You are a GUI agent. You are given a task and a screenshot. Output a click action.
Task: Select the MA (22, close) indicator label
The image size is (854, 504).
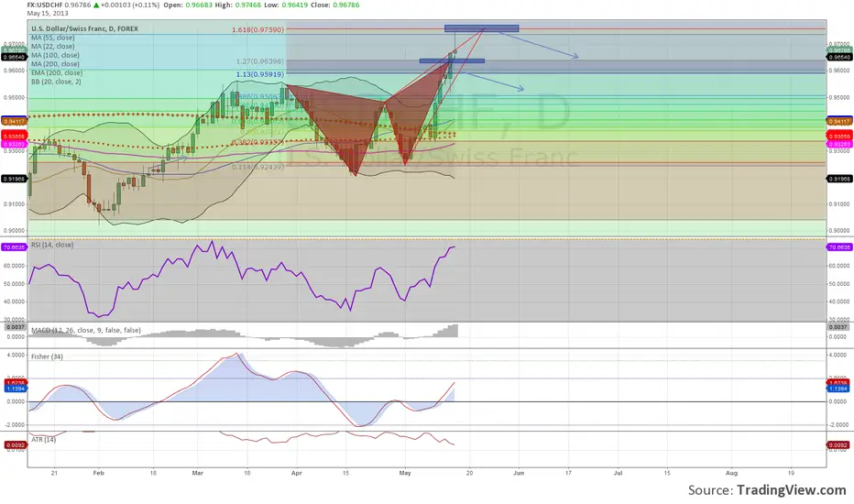53,47
